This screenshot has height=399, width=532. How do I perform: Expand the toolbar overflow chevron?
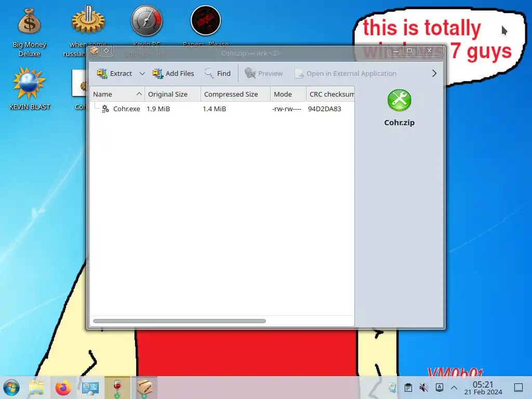[x=434, y=73]
